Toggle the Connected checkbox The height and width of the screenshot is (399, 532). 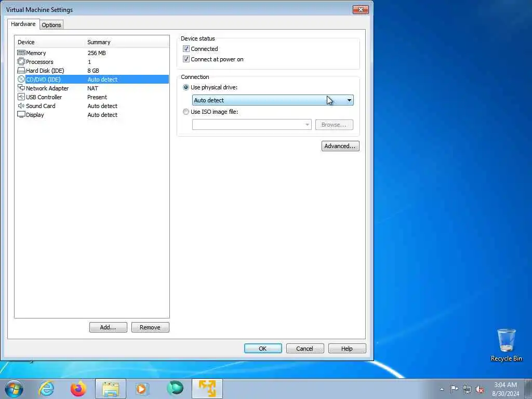tap(186, 49)
